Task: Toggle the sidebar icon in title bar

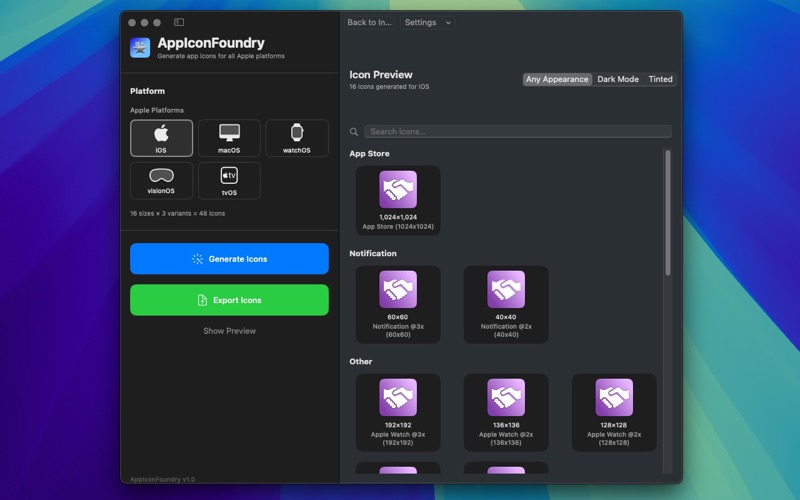Action: click(x=179, y=22)
